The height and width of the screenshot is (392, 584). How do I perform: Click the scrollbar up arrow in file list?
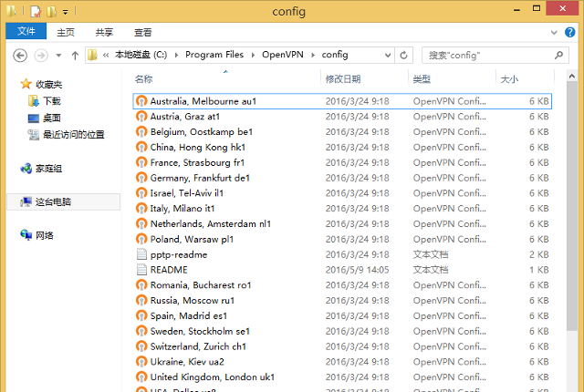pos(572,77)
